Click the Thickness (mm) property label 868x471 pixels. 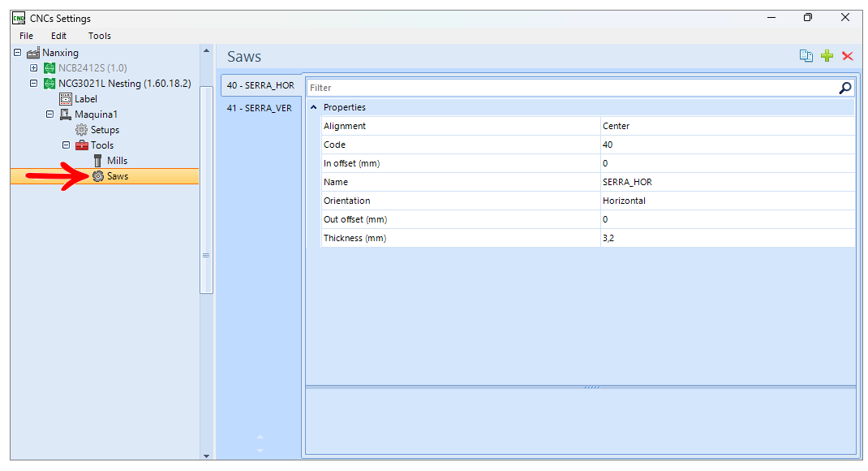click(355, 238)
